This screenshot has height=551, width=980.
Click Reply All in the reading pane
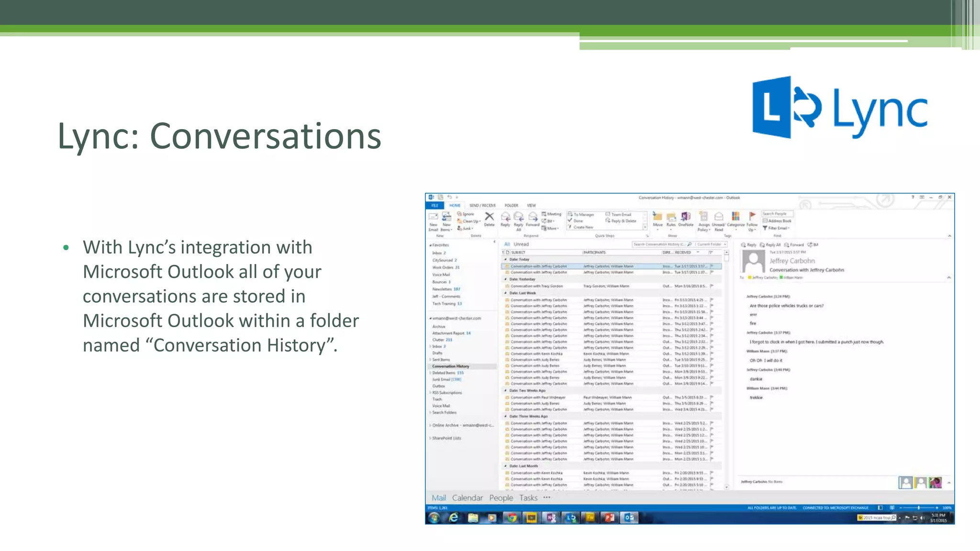coord(770,245)
